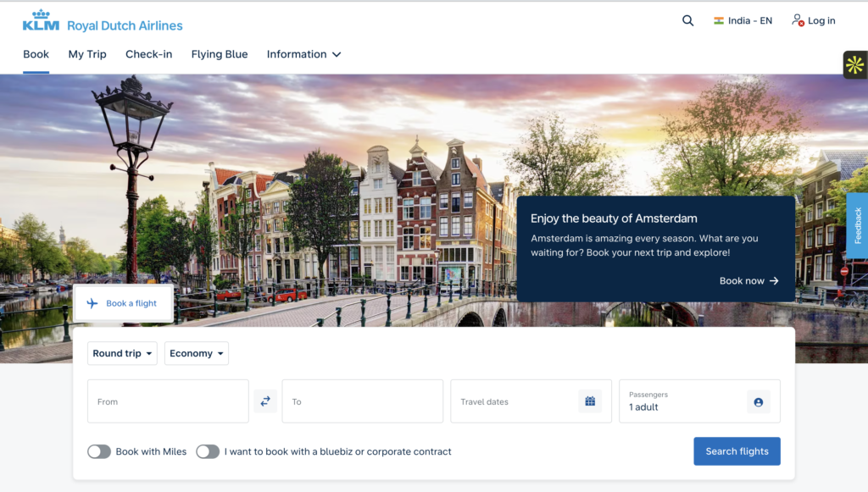Go to the My Trip tab
This screenshot has width=868, height=492.
[x=87, y=54]
